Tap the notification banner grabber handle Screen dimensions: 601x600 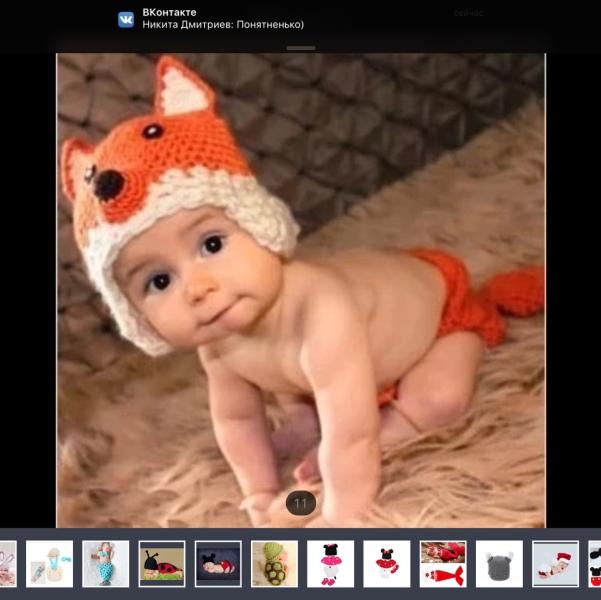click(300, 48)
